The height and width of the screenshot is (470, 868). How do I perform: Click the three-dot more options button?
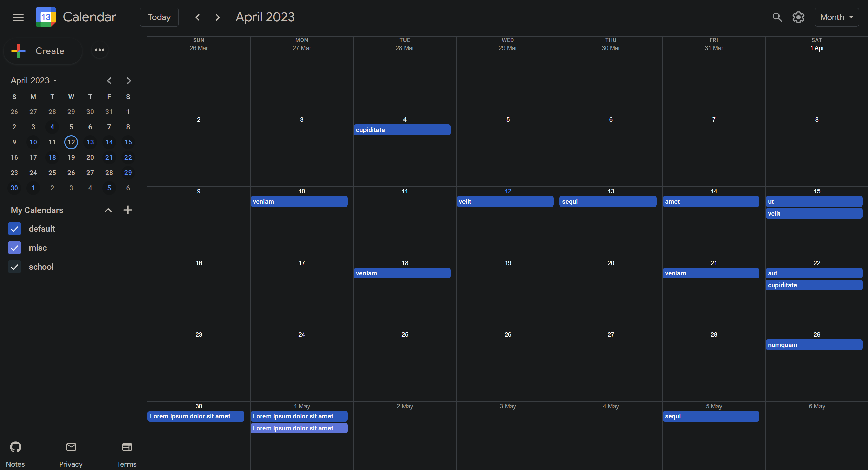100,50
